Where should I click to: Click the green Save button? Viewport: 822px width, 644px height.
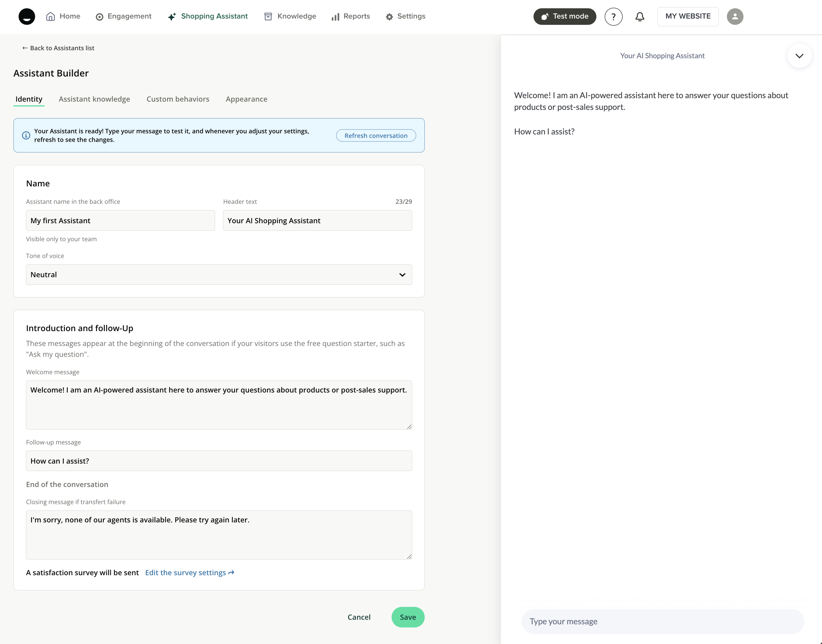[x=408, y=617]
